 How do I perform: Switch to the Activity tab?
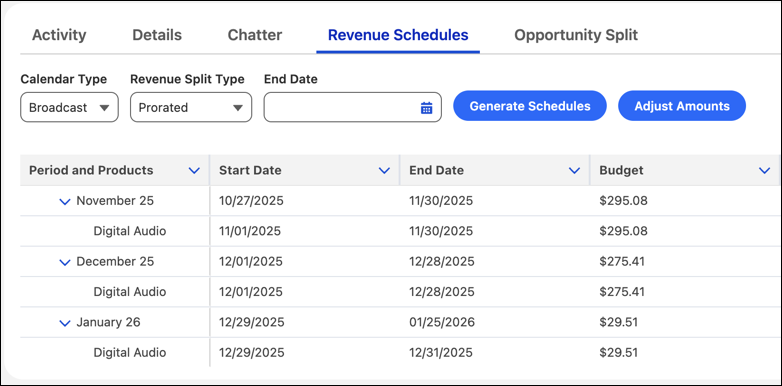pos(59,35)
